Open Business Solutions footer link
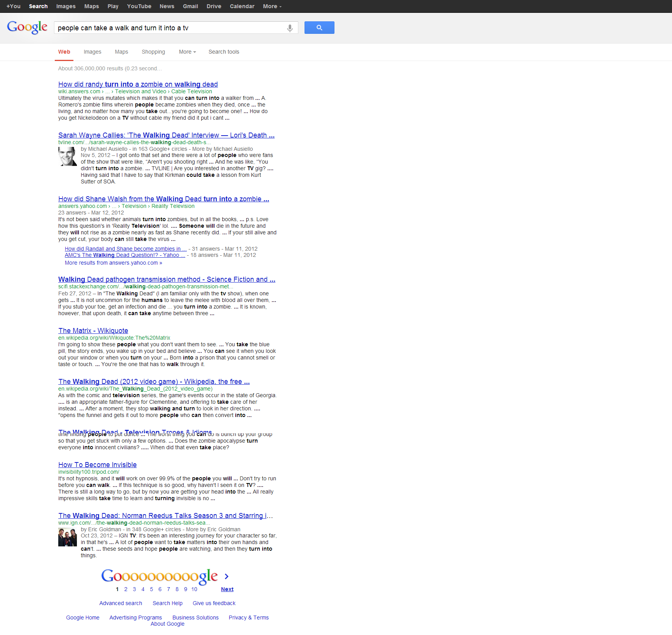Image resolution: width=672 pixels, height=635 pixels. coord(195,618)
